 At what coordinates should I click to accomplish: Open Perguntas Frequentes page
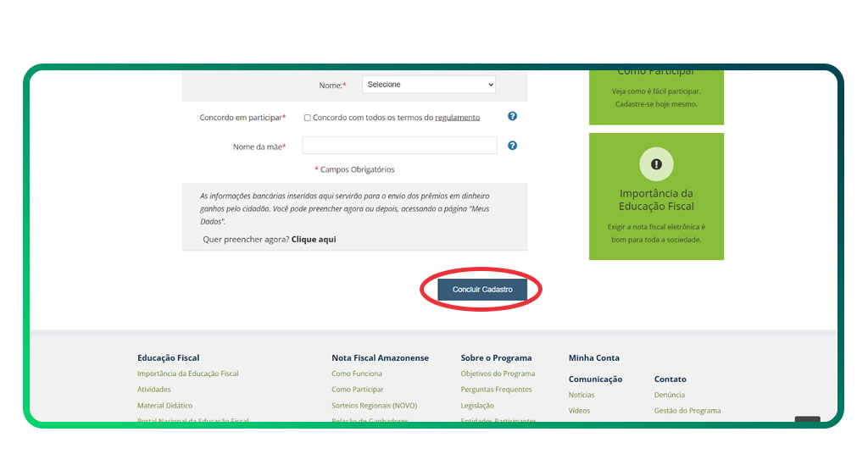tap(496, 390)
